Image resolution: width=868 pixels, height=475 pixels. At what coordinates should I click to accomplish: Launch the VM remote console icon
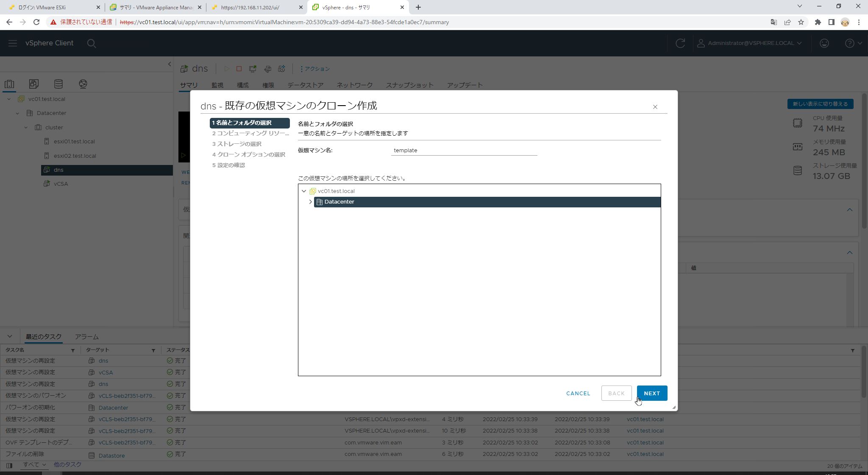coord(253,69)
